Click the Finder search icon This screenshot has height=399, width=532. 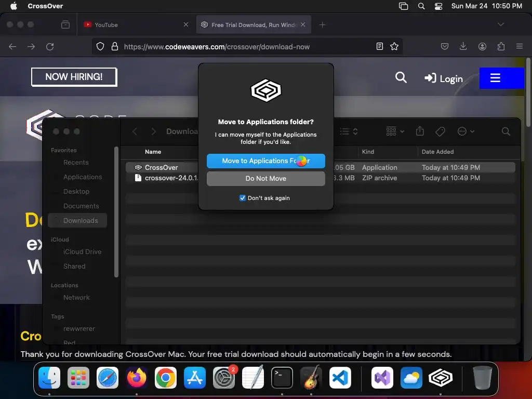pos(506,131)
